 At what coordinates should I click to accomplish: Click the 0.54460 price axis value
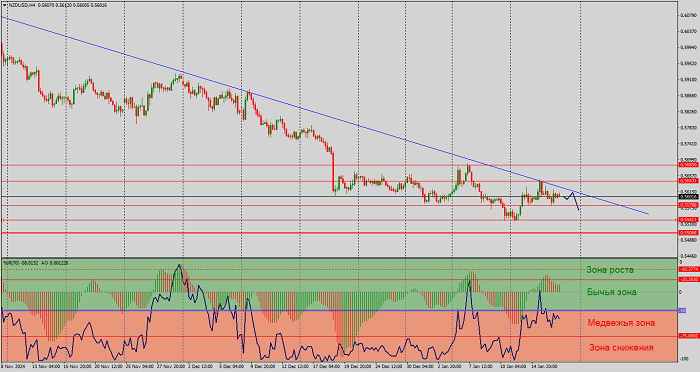point(689,256)
